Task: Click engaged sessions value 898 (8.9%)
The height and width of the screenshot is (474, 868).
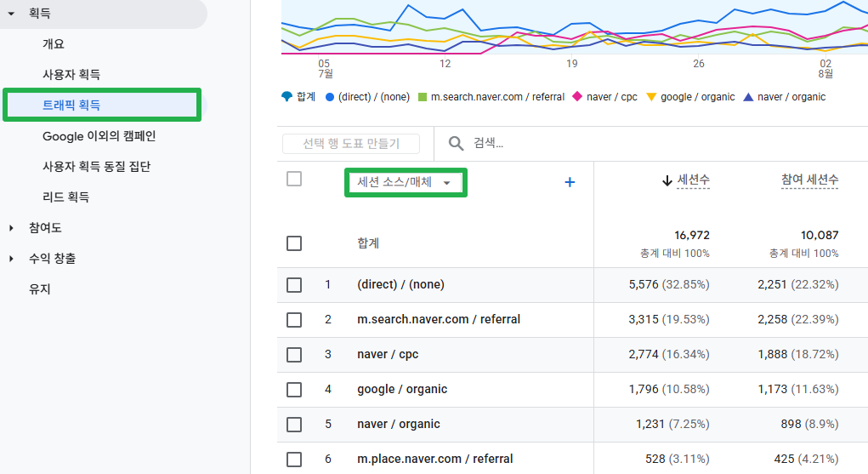Action: point(809,424)
